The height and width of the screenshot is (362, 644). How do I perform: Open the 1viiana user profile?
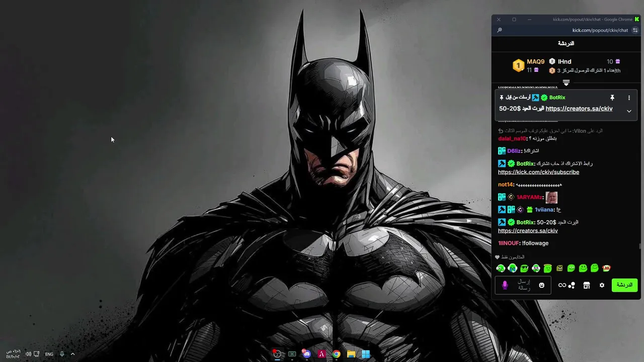pyautogui.click(x=544, y=210)
